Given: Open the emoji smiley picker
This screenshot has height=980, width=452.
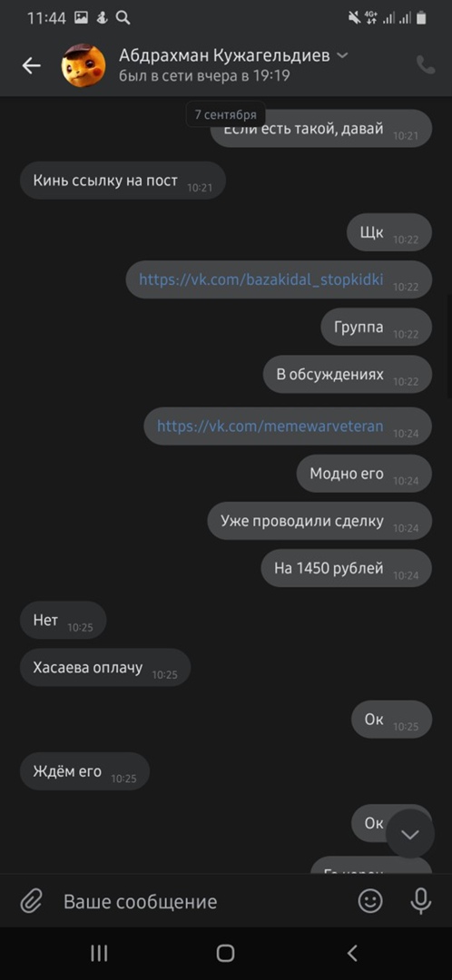Looking at the screenshot, I should (x=370, y=901).
